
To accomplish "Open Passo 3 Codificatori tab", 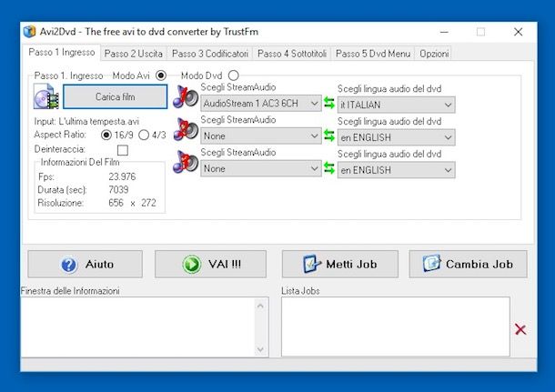I will pyautogui.click(x=210, y=54).
